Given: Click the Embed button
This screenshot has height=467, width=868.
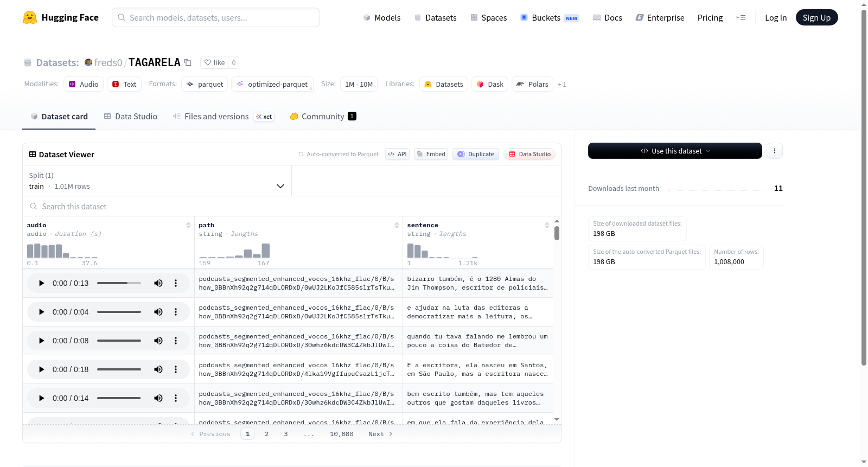Looking at the screenshot, I should coord(431,154).
